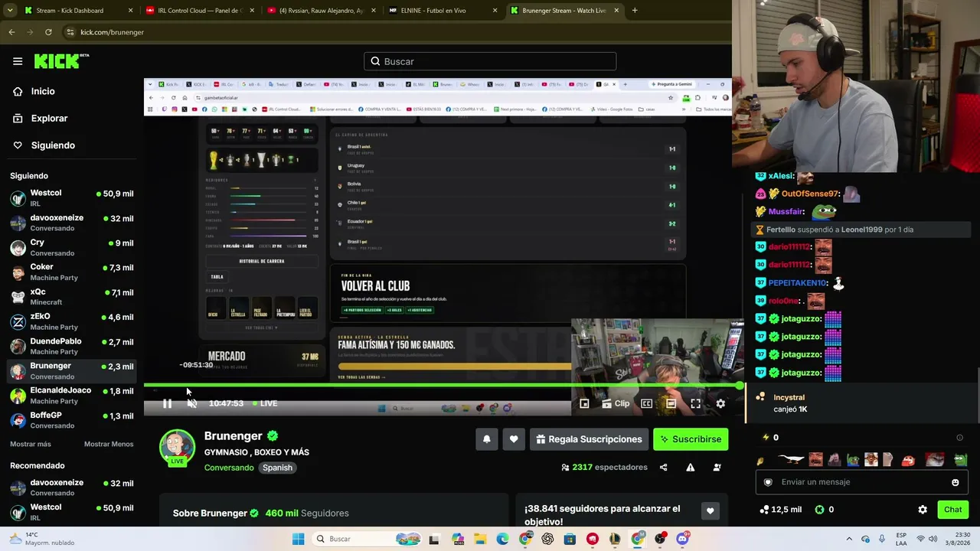Open the taskbar weather widget
Viewport: 980px width, 551px height.
click(42, 539)
